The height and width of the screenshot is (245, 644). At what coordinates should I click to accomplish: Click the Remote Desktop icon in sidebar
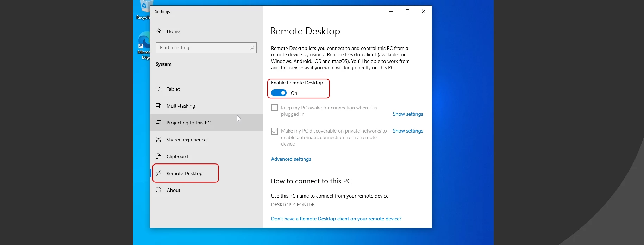coord(158,173)
